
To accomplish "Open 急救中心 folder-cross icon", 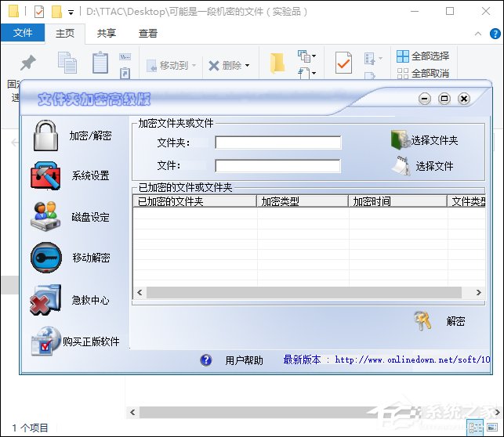I will tap(45, 300).
